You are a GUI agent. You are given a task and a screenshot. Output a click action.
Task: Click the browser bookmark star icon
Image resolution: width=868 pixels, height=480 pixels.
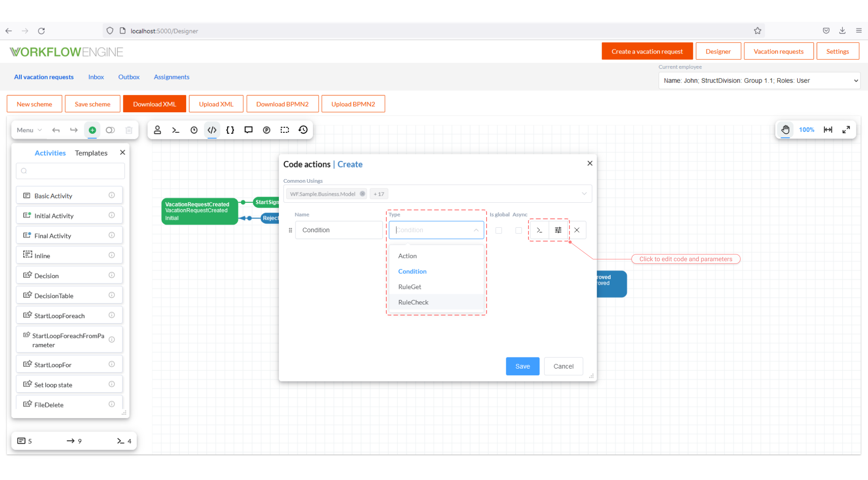coord(757,31)
